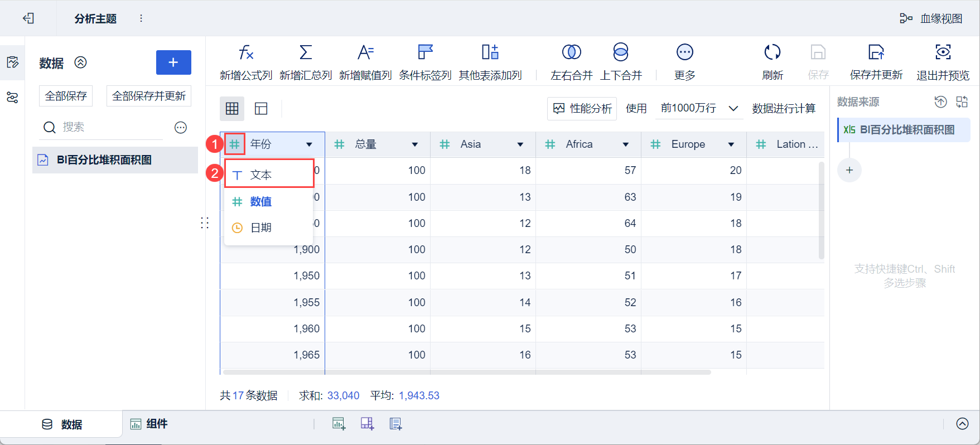Click the Lation column type icon
This screenshot has width=980, height=445.
click(x=761, y=144)
